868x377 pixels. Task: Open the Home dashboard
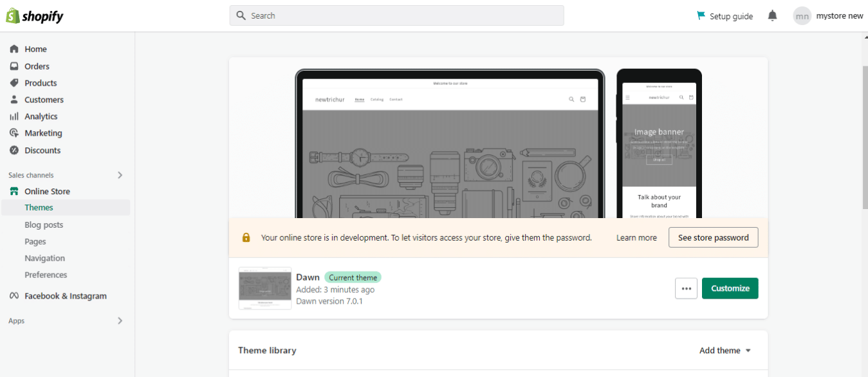click(x=14, y=48)
